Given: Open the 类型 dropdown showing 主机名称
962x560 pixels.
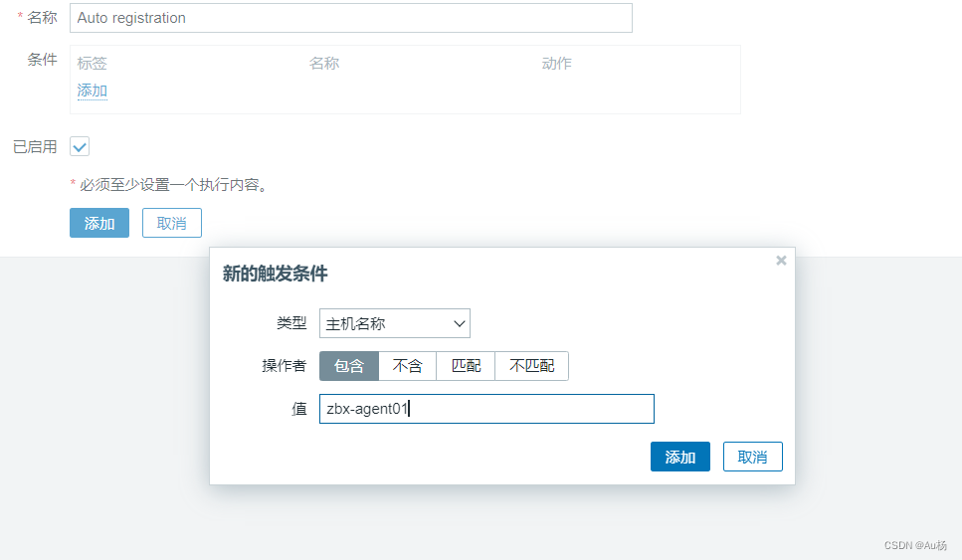Looking at the screenshot, I should point(395,323).
